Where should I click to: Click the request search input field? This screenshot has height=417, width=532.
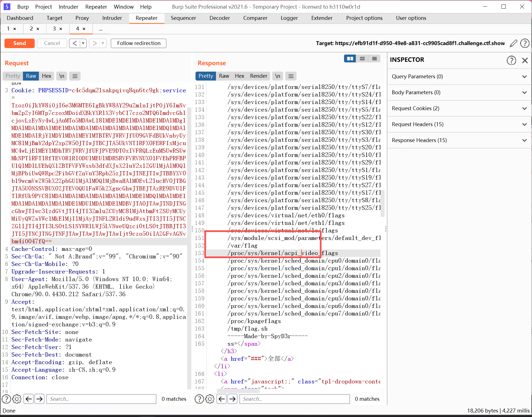tap(101, 399)
